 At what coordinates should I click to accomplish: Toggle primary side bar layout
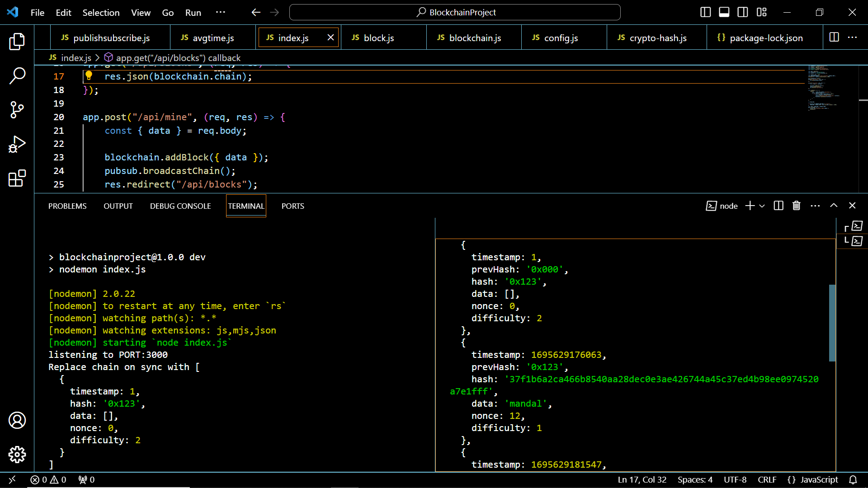(705, 12)
